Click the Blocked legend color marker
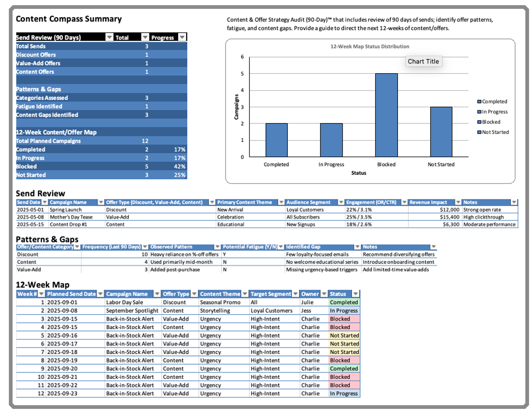 point(479,122)
